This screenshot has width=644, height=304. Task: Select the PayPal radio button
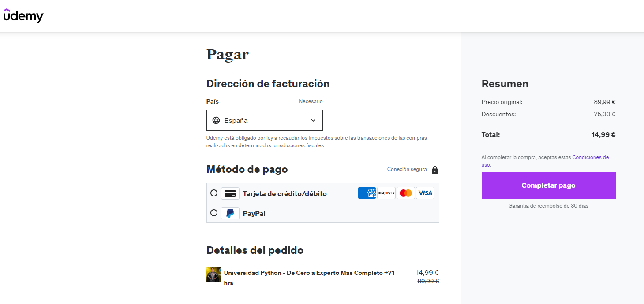[214, 213]
